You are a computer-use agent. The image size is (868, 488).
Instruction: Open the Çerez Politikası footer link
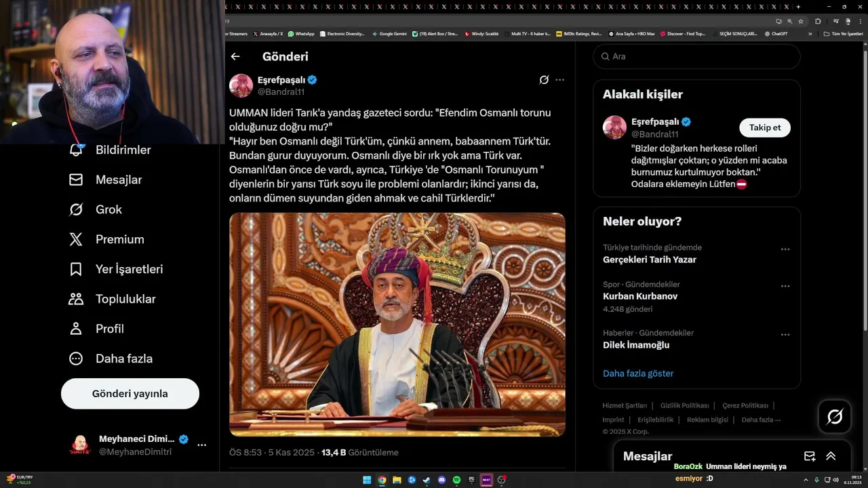pyautogui.click(x=745, y=405)
